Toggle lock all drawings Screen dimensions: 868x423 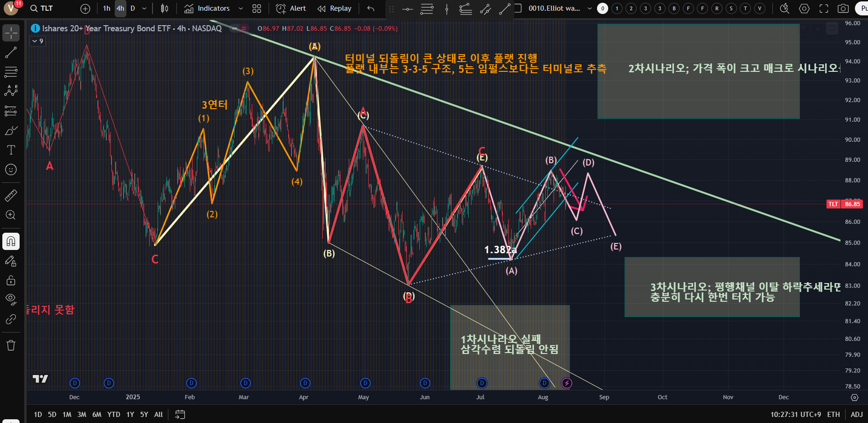point(11,280)
